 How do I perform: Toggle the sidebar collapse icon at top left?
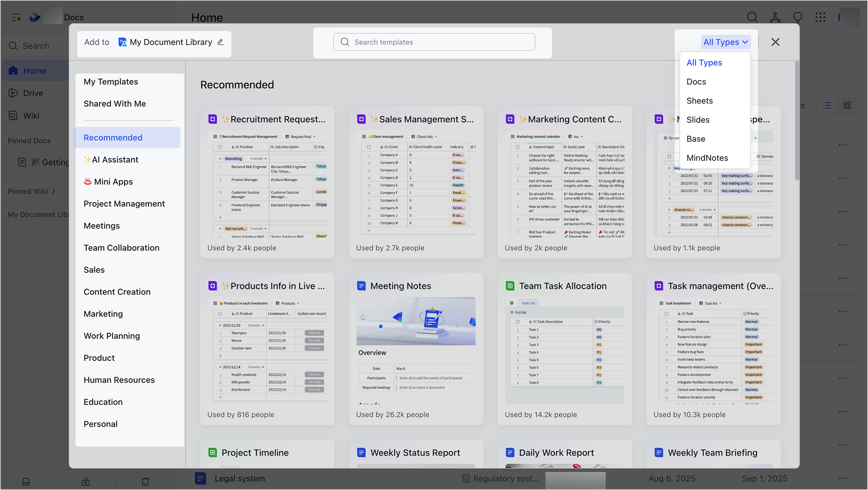16,17
